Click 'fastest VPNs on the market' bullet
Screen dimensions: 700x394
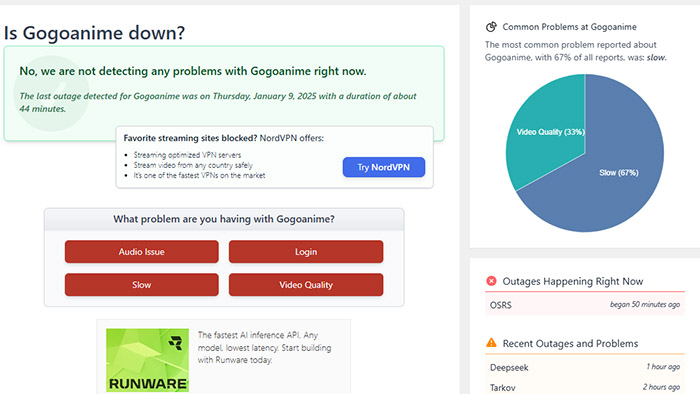point(199,175)
